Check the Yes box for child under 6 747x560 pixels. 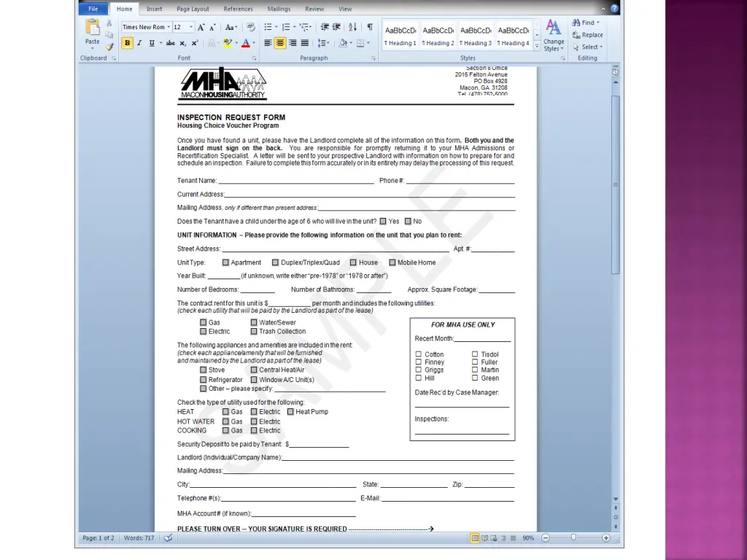pyautogui.click(x=383, y=222)
